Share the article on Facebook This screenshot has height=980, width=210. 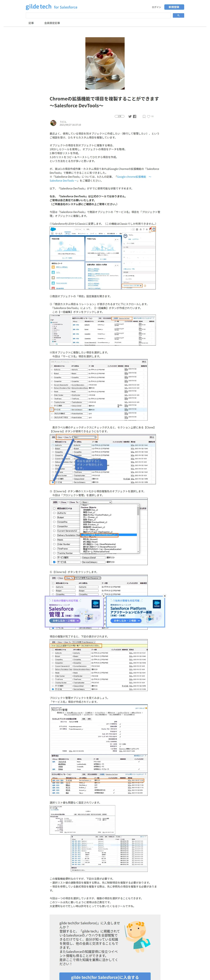pyautogui.click(x=135, y=116)
